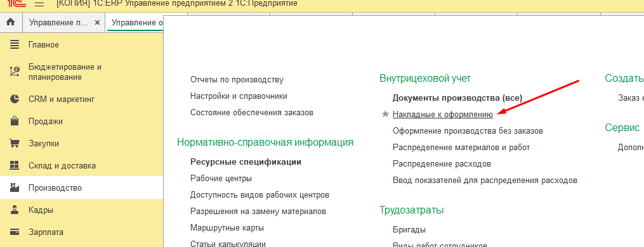Viewport: 644px width, 247px height.
Task: Open Разрешения на замену материалов
Action: (258, 212)
